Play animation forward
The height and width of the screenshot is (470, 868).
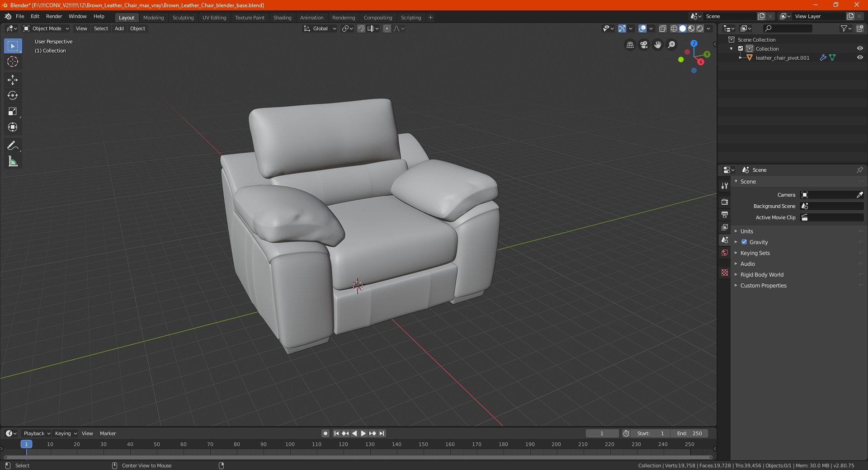363,433
